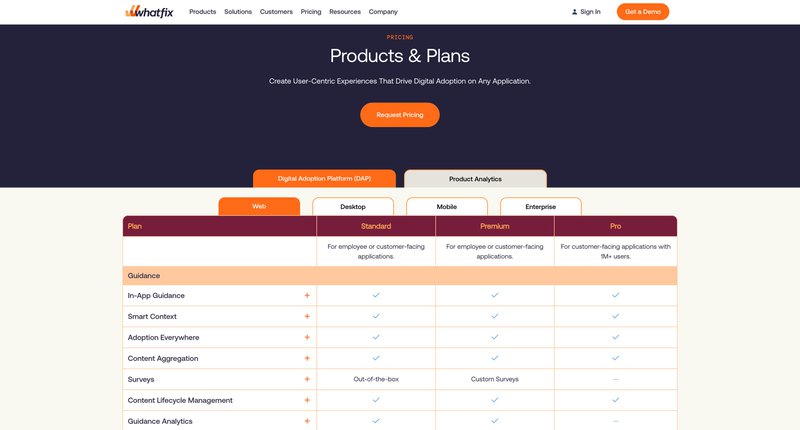Click the Products & Plans heading
The image size is (800, 430).
(400, 56)
